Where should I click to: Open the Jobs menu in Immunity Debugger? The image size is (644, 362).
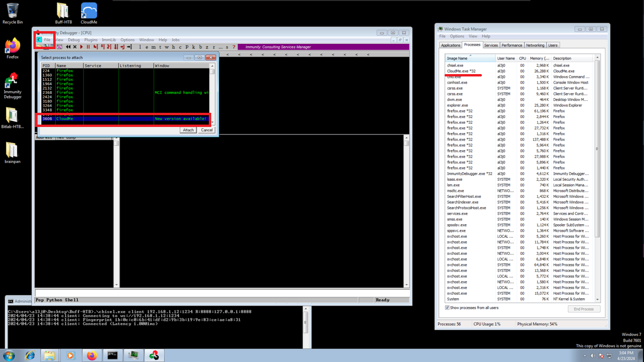(x=175, y=40)
